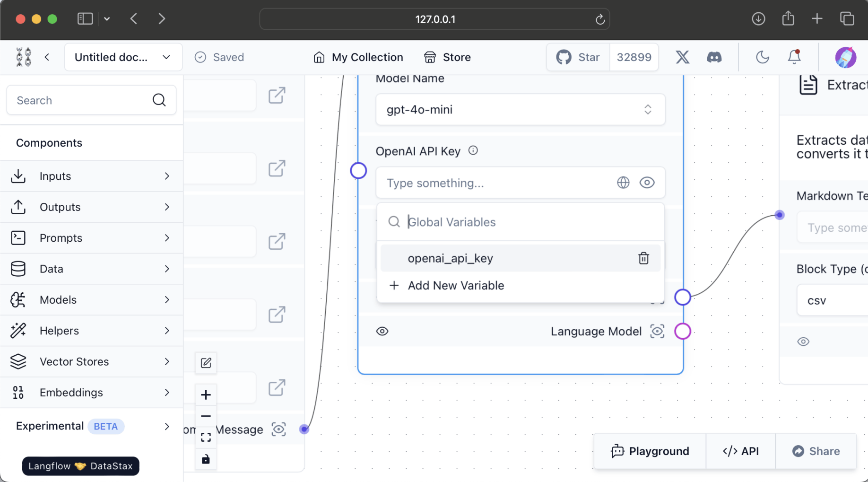Viewport: 868px width, 482px height.
Task: Click the notifications bell icon
Action: (x=794, y=57)
